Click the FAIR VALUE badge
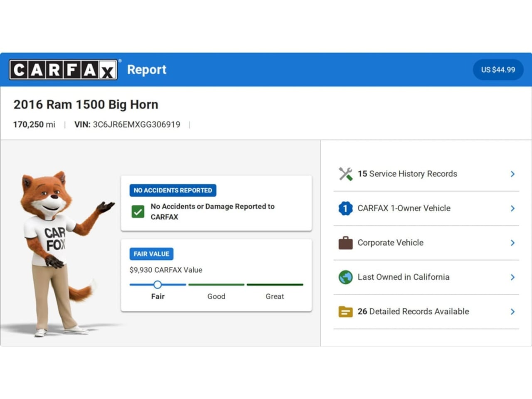The width and height of the screenshot is (532, 399). point(151,254)
